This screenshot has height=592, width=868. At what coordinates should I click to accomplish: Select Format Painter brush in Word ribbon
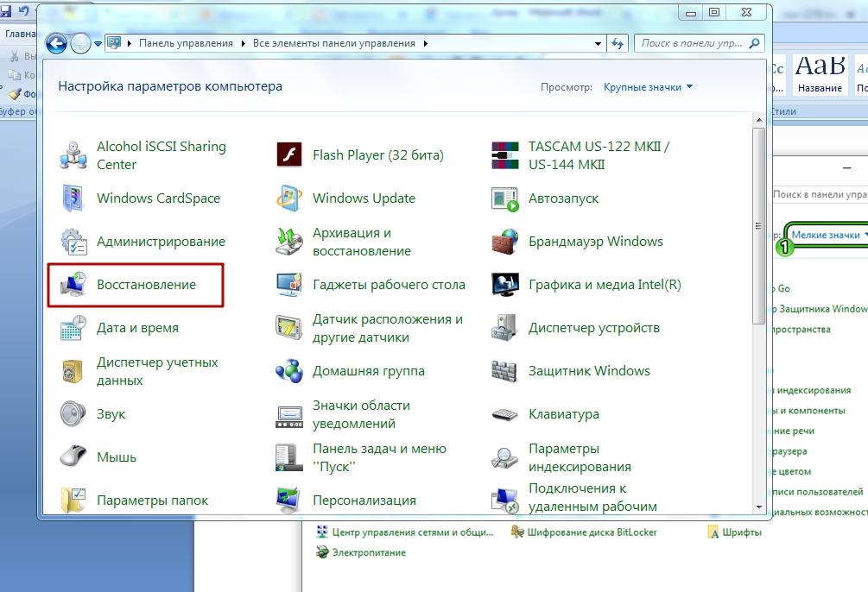pyautogui.click(x=15, y=94)
